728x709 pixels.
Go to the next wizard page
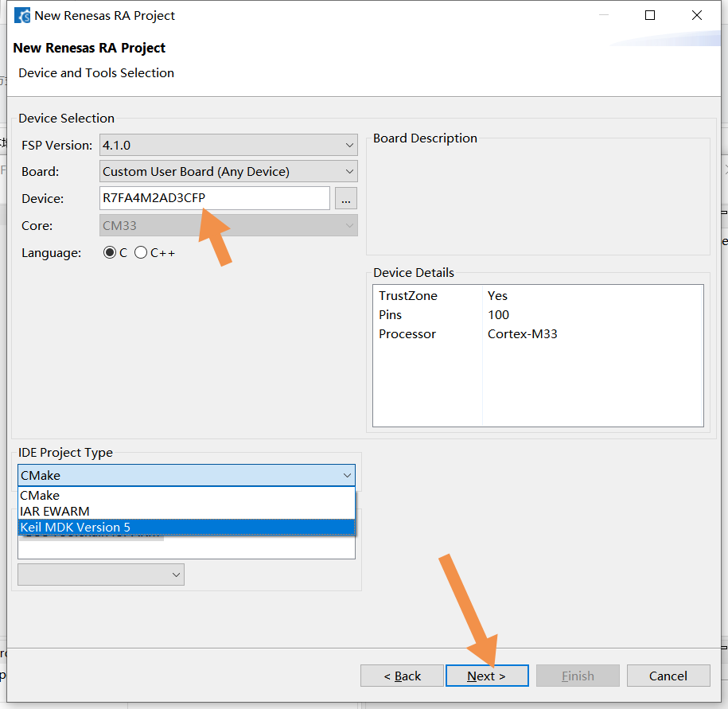487,676
